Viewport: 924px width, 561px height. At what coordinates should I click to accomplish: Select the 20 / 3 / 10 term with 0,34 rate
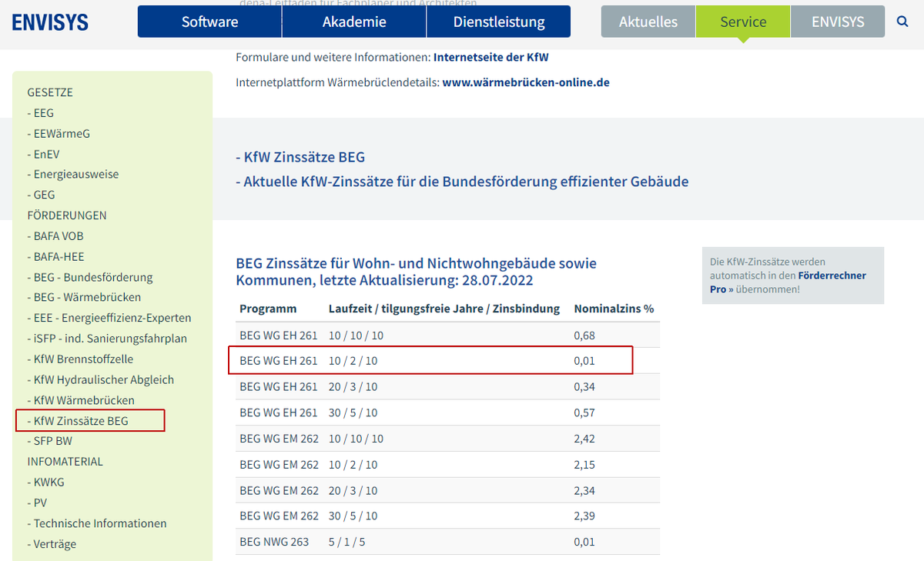(353, 387)
